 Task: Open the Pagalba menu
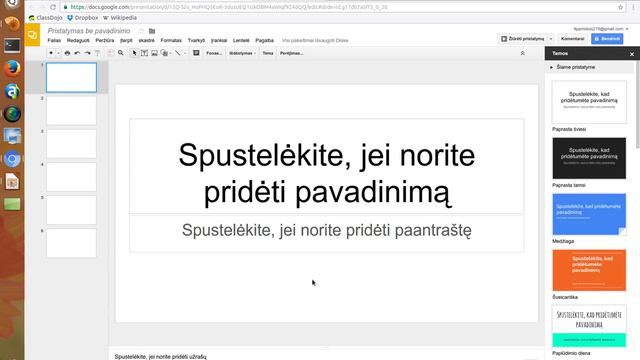point(264,40)
